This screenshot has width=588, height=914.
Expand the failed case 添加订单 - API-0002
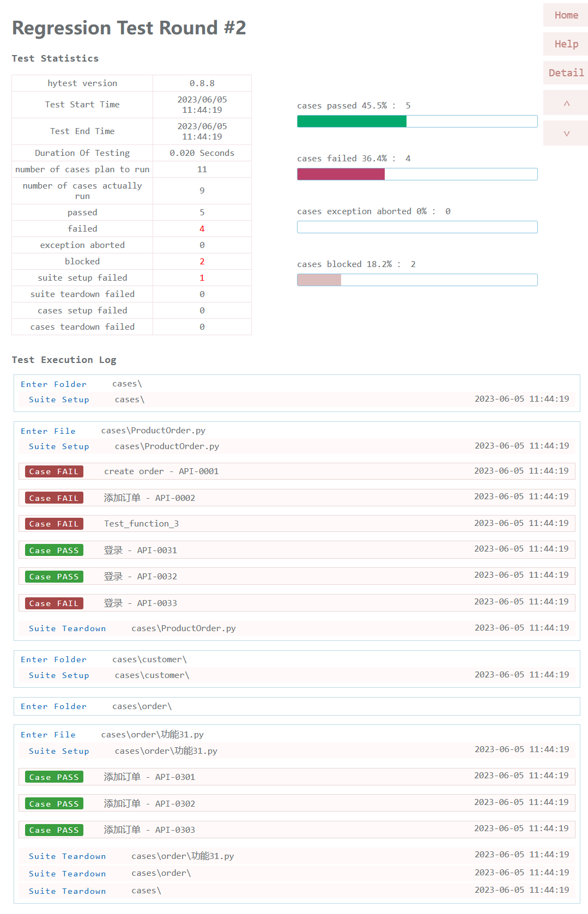[x=297, y=498]
